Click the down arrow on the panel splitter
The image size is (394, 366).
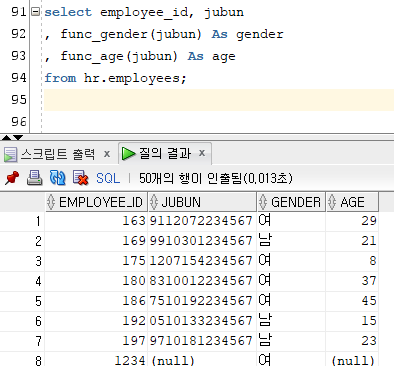[x=18, y=137]
